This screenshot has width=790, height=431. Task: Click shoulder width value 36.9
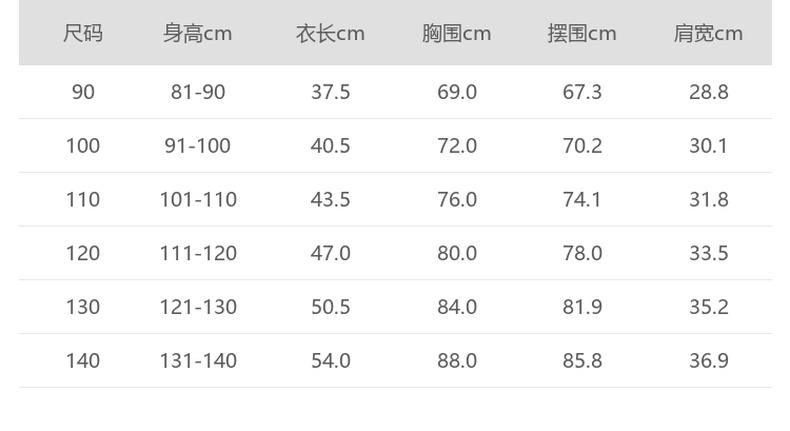click(x=708, y=361)
